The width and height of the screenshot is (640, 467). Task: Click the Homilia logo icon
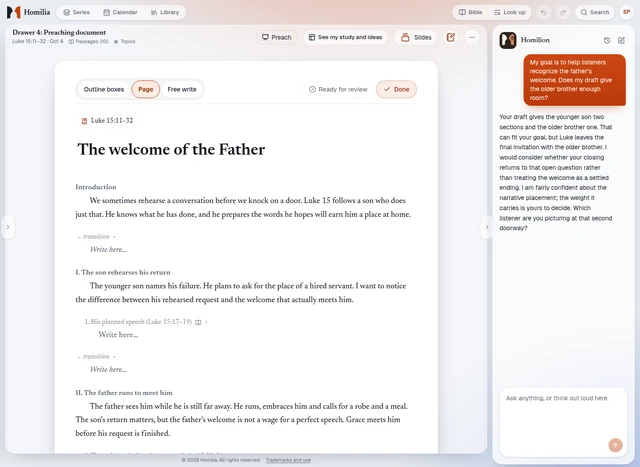pos(13,12)
